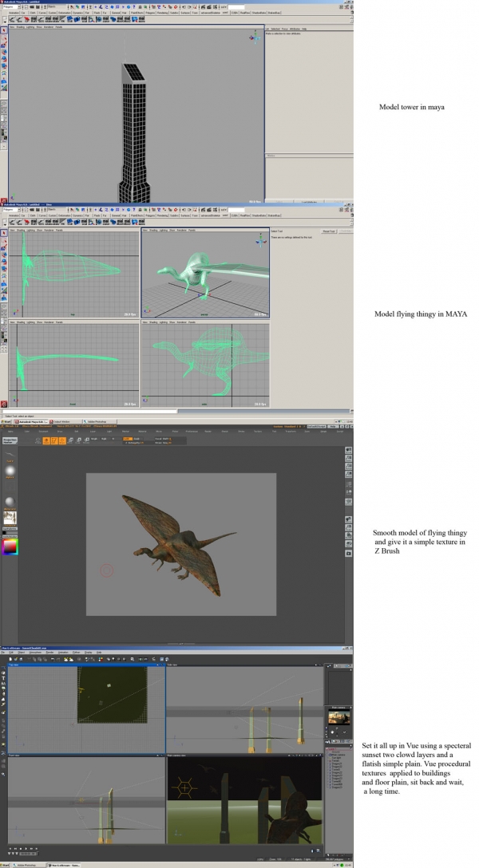
Task: Open ZBrush Alpha selector sphere thumbnail
Action: pos(10,469)
